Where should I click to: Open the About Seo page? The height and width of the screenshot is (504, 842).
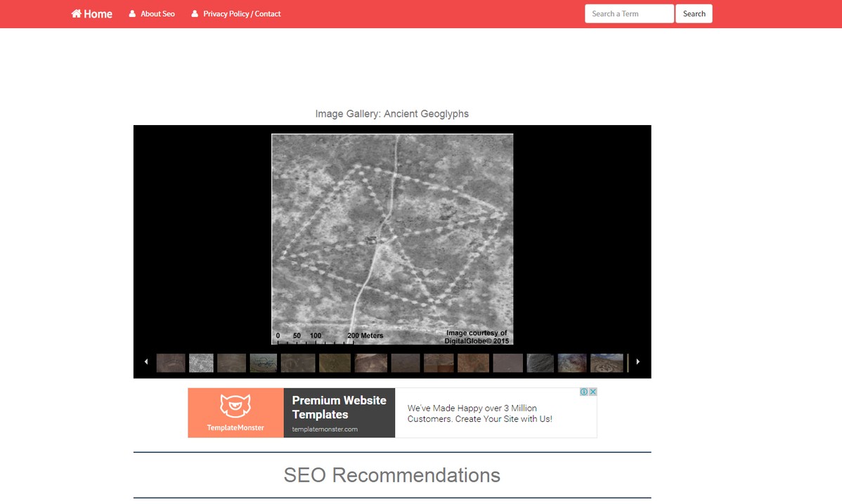152,14
